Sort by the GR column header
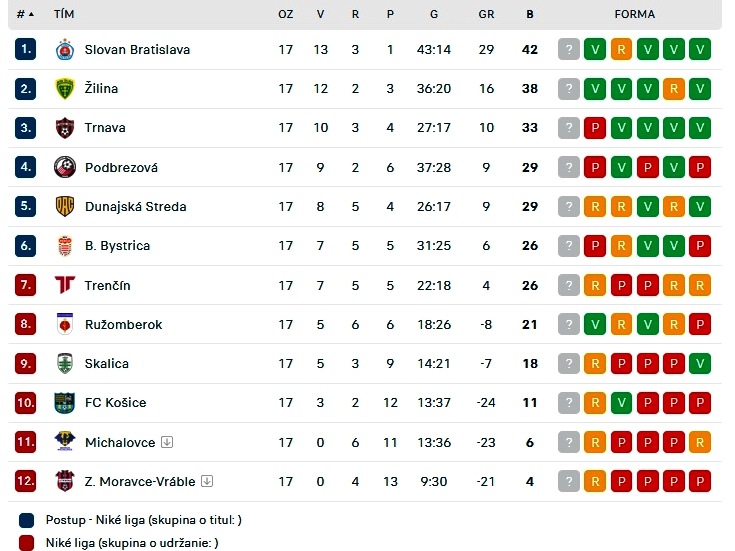This screenshot has height=551, width=735. point(486,14)
